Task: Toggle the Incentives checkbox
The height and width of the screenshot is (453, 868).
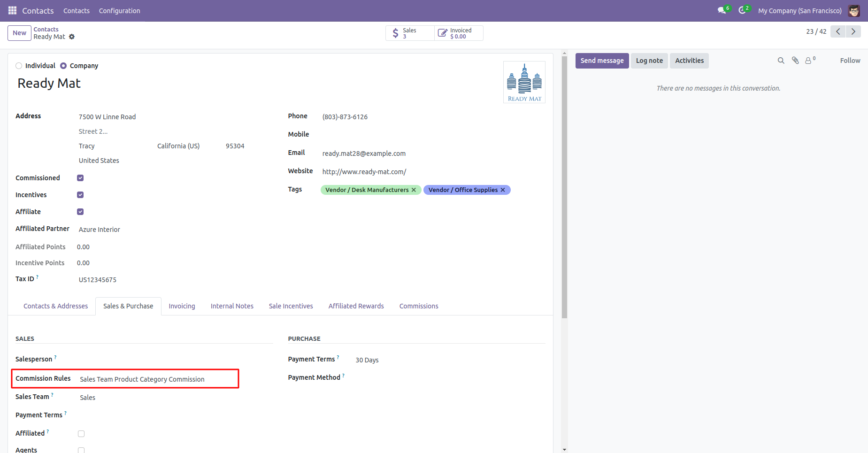Action: click(80, 195)
